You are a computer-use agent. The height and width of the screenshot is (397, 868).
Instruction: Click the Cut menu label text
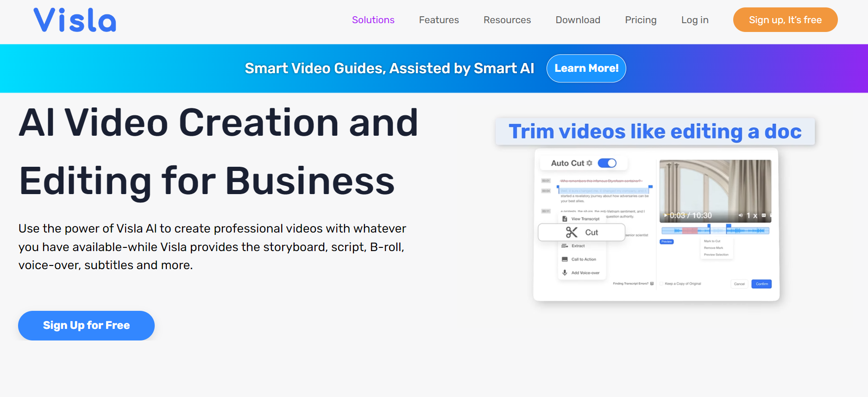click(591, 233)
